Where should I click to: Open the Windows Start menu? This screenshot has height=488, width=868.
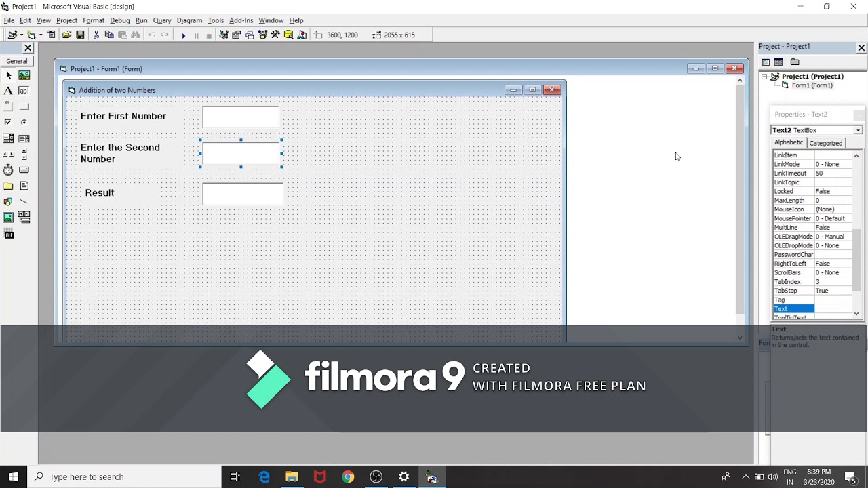coord(14,476)
